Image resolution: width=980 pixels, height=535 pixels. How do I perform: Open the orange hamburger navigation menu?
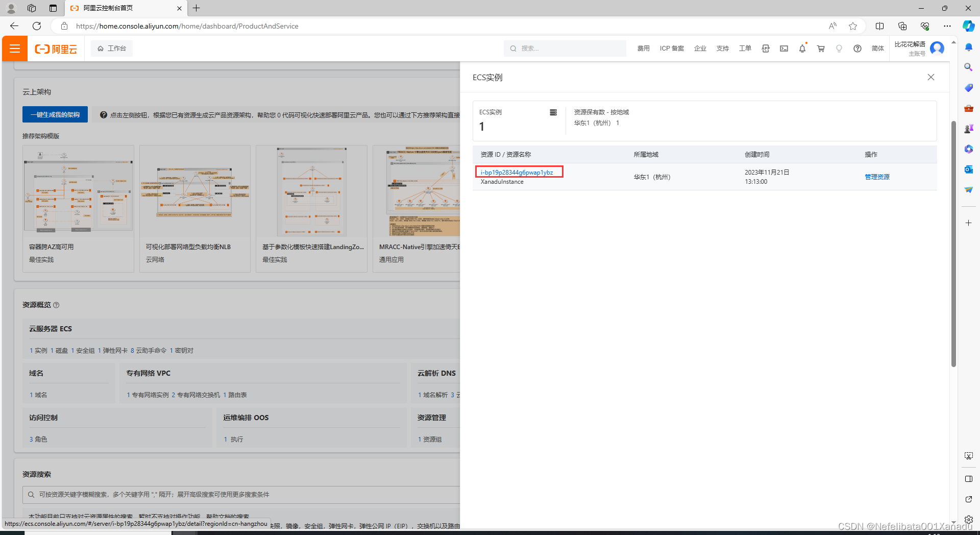(x=15, y=48)
